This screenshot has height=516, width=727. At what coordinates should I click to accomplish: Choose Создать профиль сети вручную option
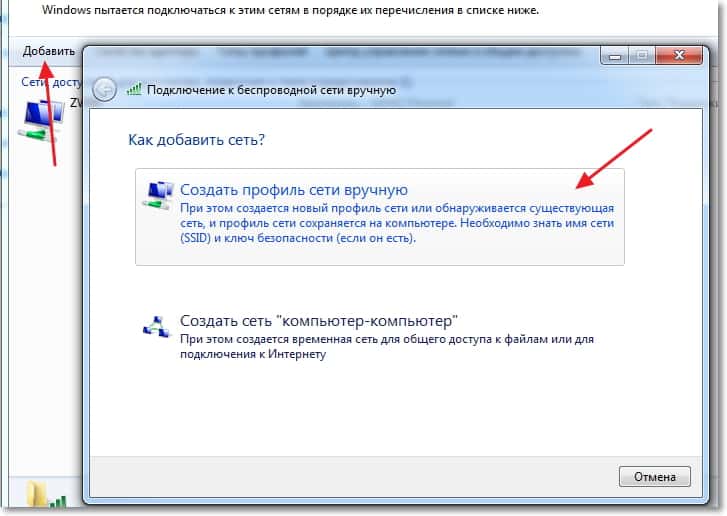click(380, 217)
